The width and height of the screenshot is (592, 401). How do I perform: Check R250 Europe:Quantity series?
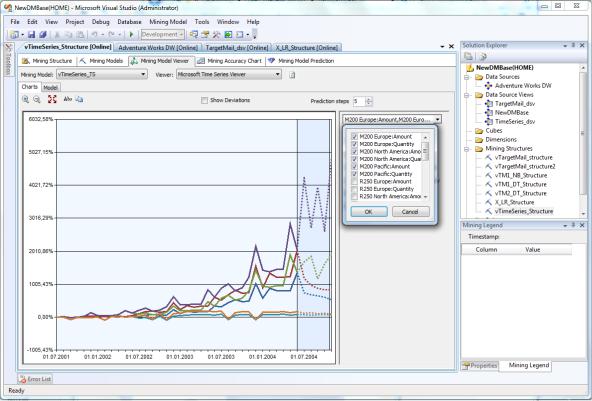point(355,189)
